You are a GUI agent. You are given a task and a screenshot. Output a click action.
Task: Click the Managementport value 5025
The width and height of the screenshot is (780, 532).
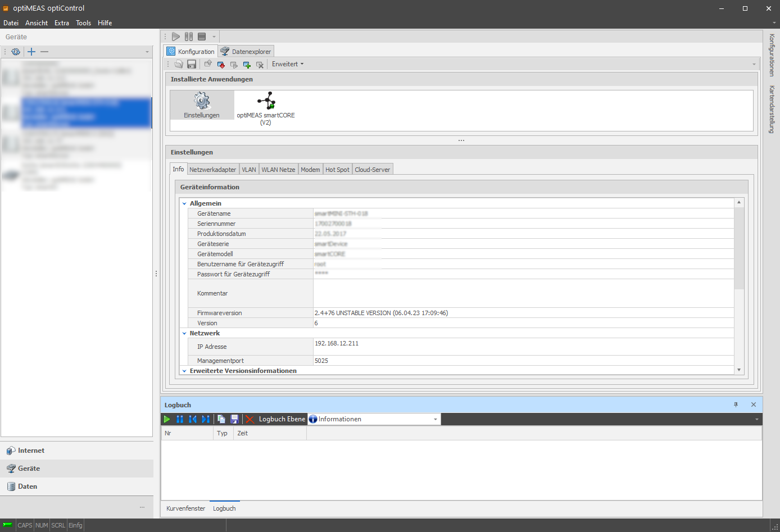(321, 361)
